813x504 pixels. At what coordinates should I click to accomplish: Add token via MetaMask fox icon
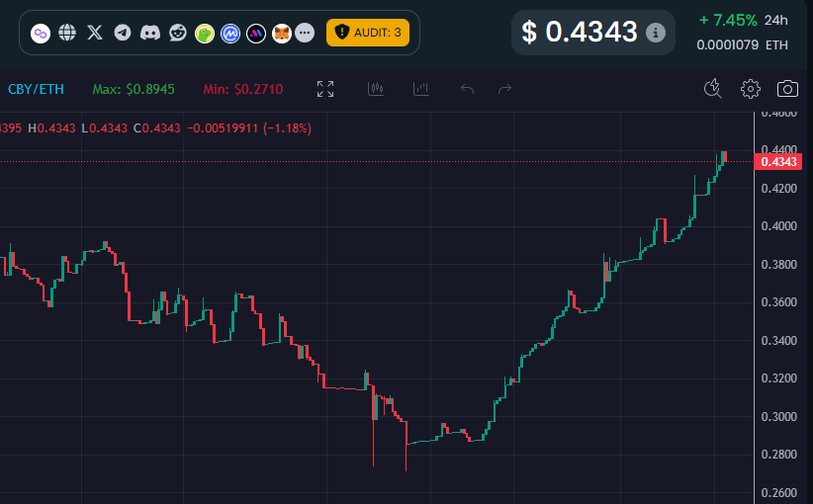282,34
